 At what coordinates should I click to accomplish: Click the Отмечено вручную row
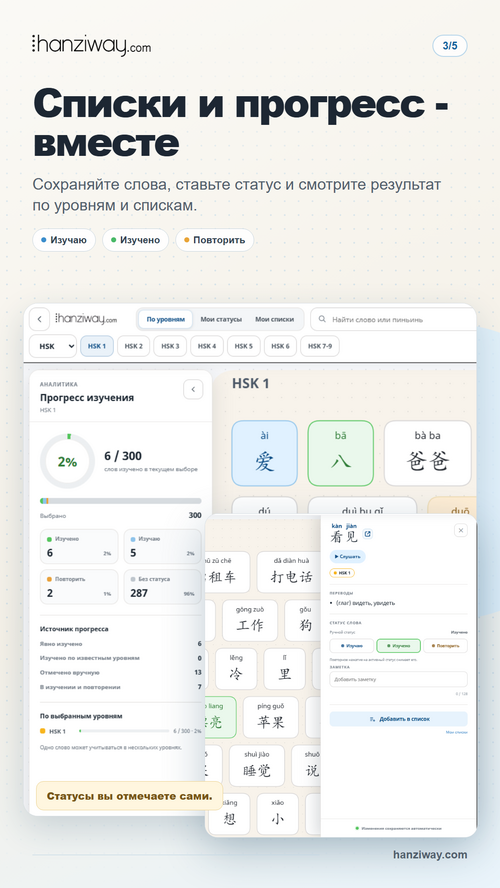[121, 672]
